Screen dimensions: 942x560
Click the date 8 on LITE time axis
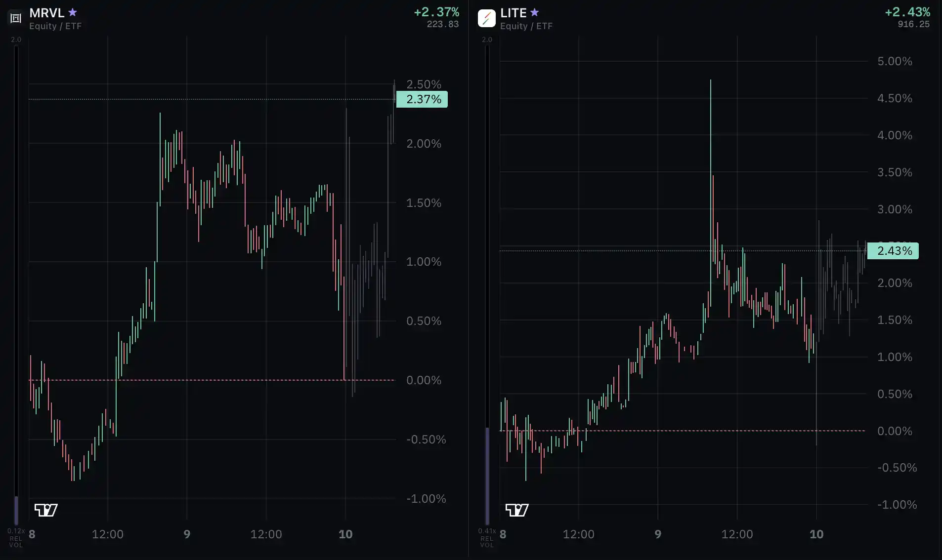tap(503, 534)
